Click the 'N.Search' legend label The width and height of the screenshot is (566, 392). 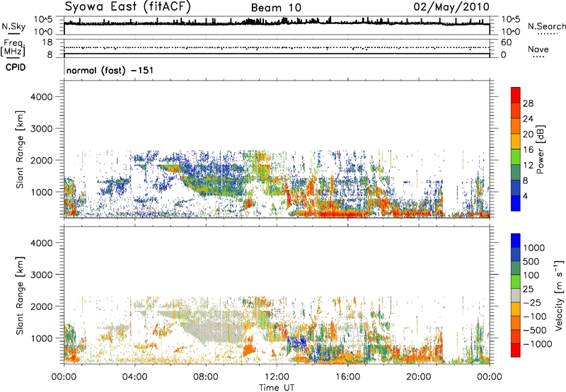point(546,26)
